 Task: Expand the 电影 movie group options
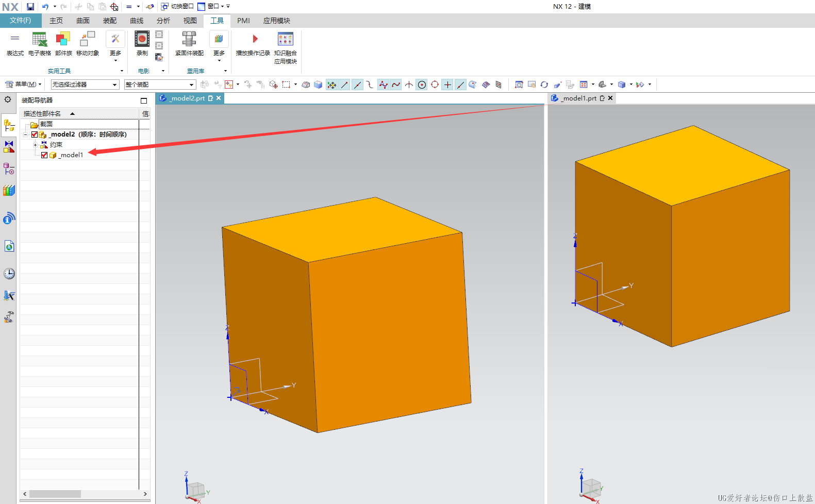tap(163, 71)
